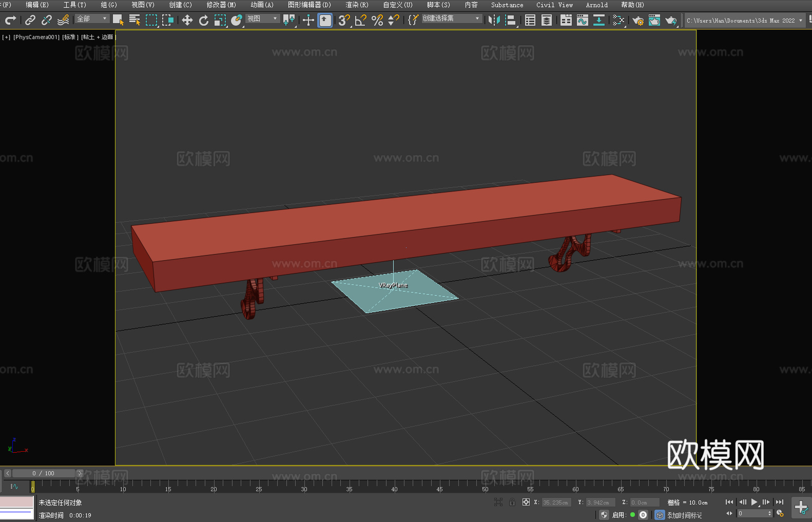The image size is (812, 522).
Task: Click the Mirror tool icon
Action: (x=494, y=20)
